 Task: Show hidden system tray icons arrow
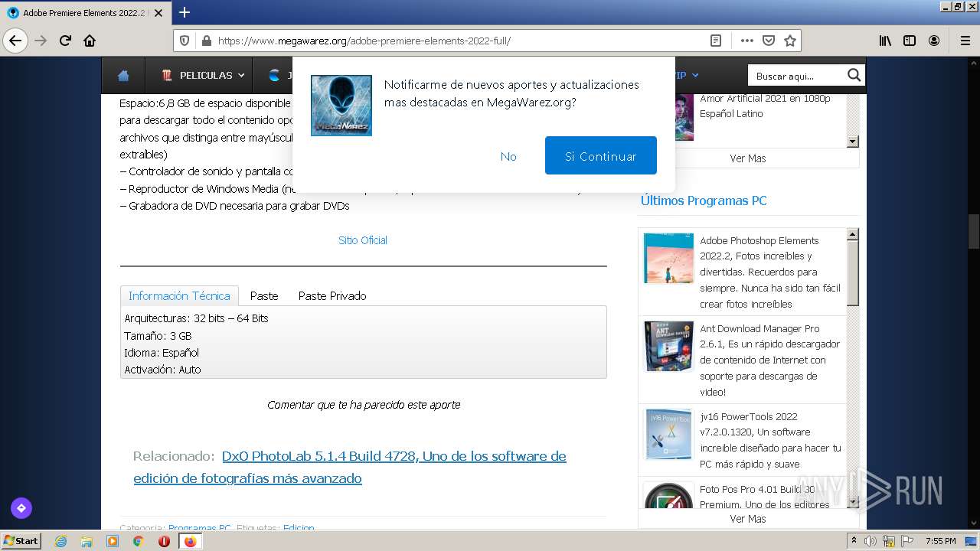click(854, 541)
